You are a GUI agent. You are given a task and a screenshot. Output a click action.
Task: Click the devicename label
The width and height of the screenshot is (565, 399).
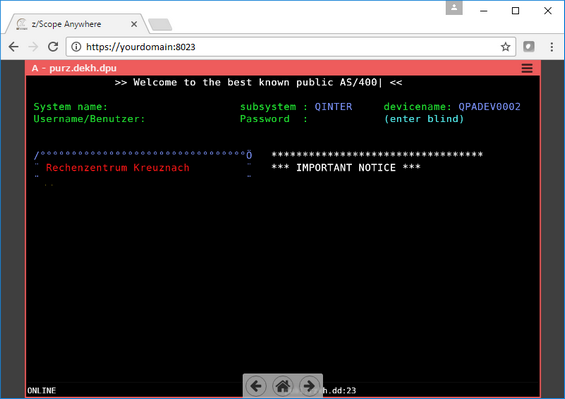[x=417, y=107]
